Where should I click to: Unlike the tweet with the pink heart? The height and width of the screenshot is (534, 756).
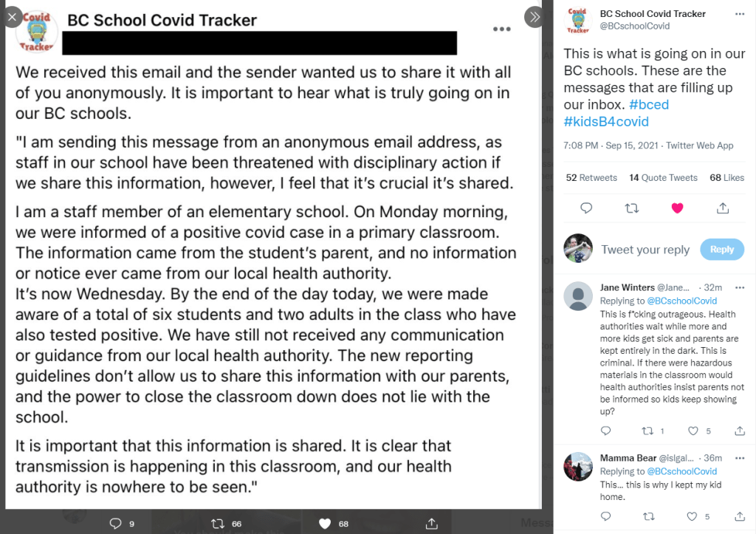[x=677, y=208]
